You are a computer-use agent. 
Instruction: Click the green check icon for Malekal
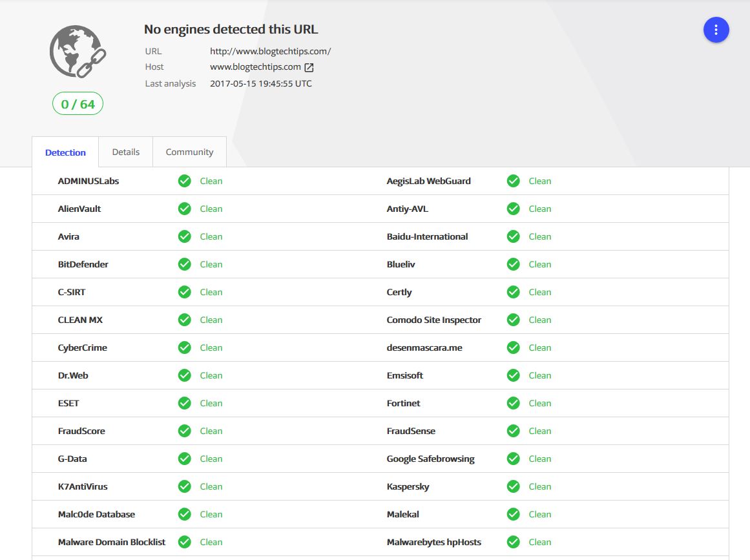pyautogui.click(x=513, y=514)
